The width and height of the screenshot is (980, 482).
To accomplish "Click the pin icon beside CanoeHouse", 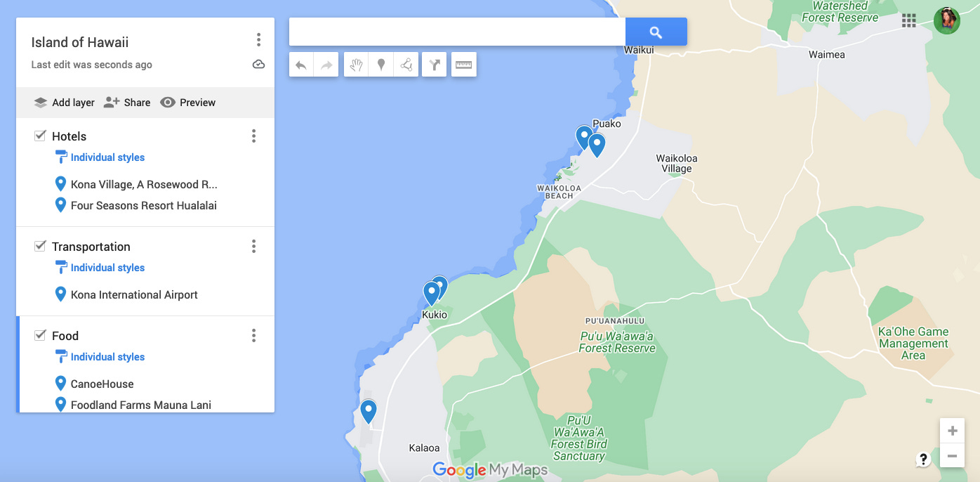I will pos(61,384).
